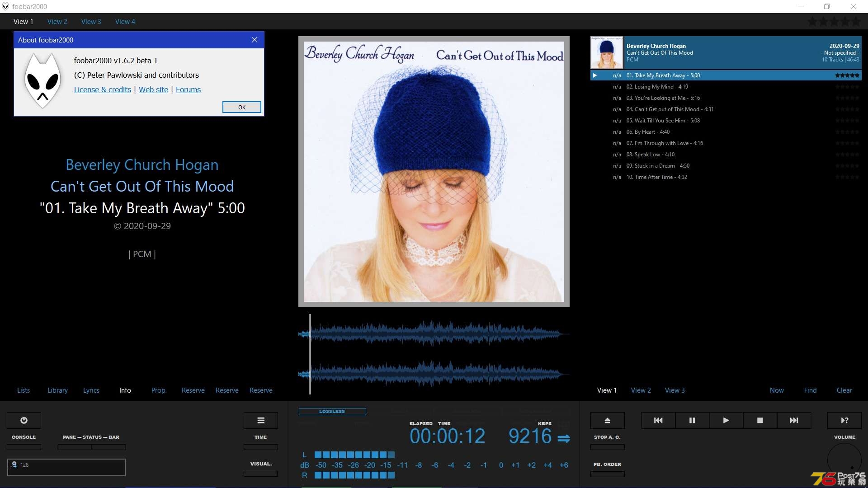Screen dimensions: 868x488
Task: Switch to the Lyrics tab
Action: pos(90,389)
